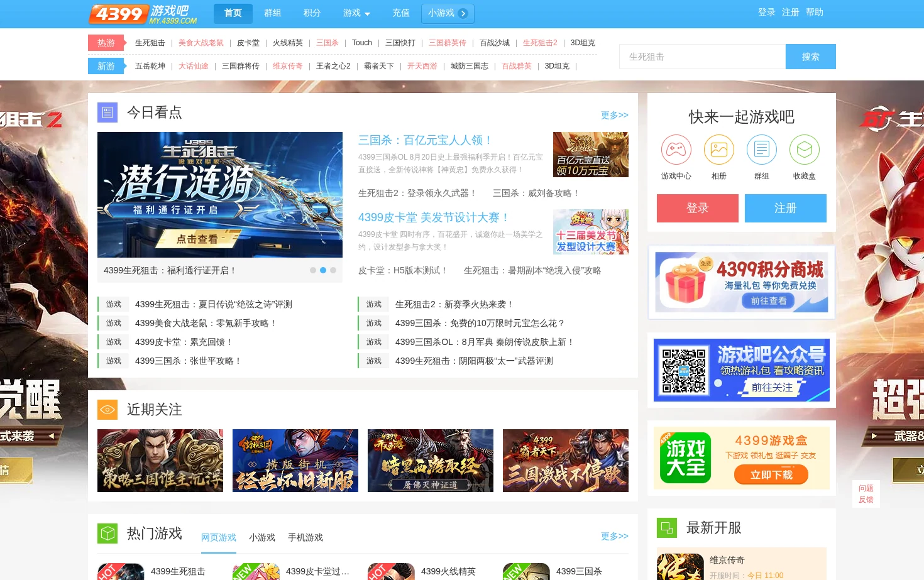Image resolution: width=924 pixels, height=580 pixels.
Task: Click Touch in 热游 row
Action: [x=362, y=43]
